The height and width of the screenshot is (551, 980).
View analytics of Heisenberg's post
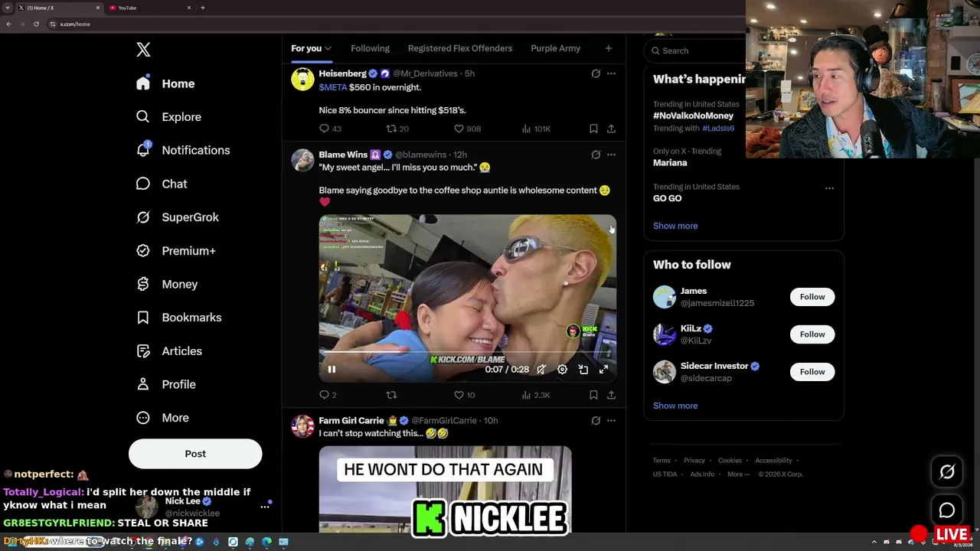536,129
